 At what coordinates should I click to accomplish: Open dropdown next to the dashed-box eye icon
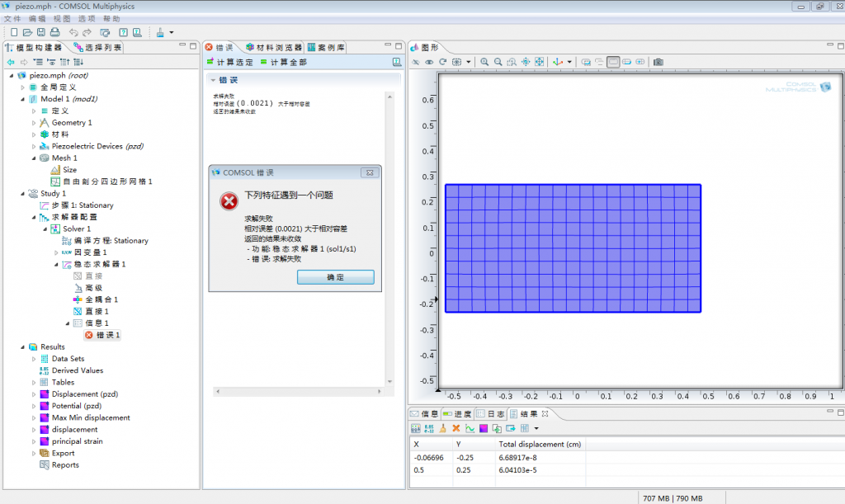[469, 62]
